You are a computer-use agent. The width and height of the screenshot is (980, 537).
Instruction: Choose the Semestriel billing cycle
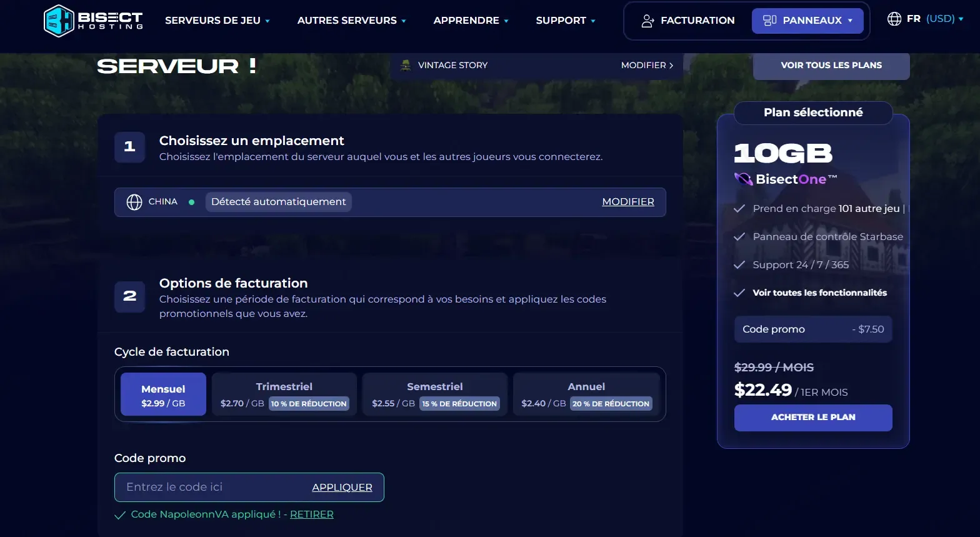click(435, 394)
